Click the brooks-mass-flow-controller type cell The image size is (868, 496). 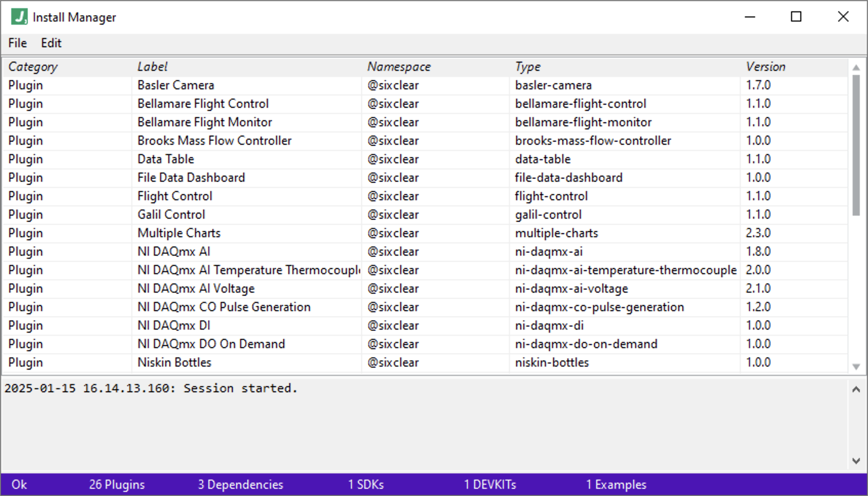coord(594,141)
